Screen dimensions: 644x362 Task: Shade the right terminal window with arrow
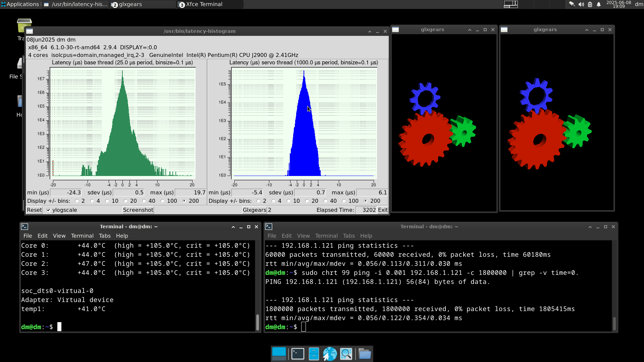click(x=590, y=227)
